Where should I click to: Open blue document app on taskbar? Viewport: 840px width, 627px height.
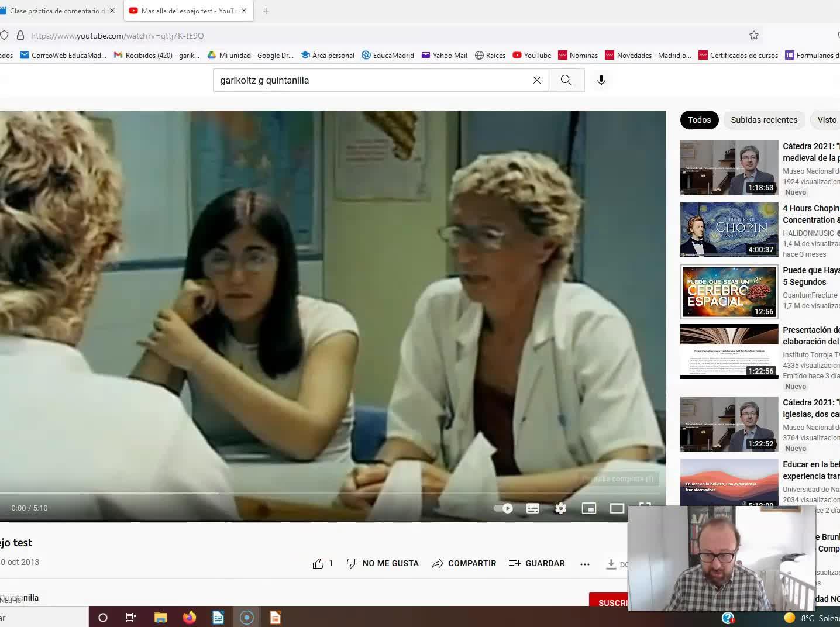point(218,617)
